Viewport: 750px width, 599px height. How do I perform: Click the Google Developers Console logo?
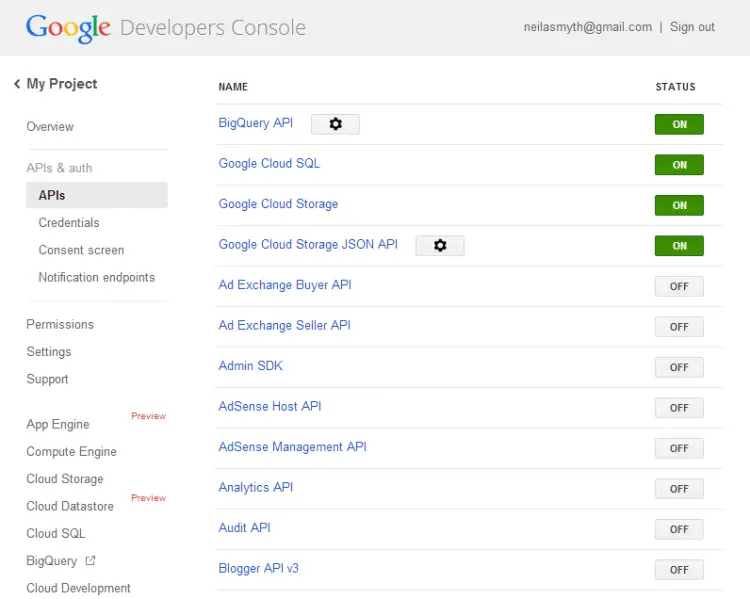click(x=165, y=28)
